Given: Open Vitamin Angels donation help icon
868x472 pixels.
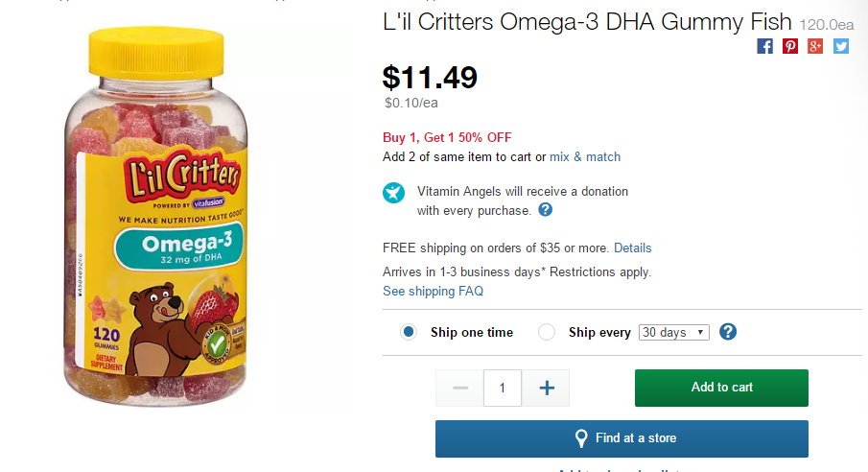Looking at the screenshot, I should click(545, 210).
